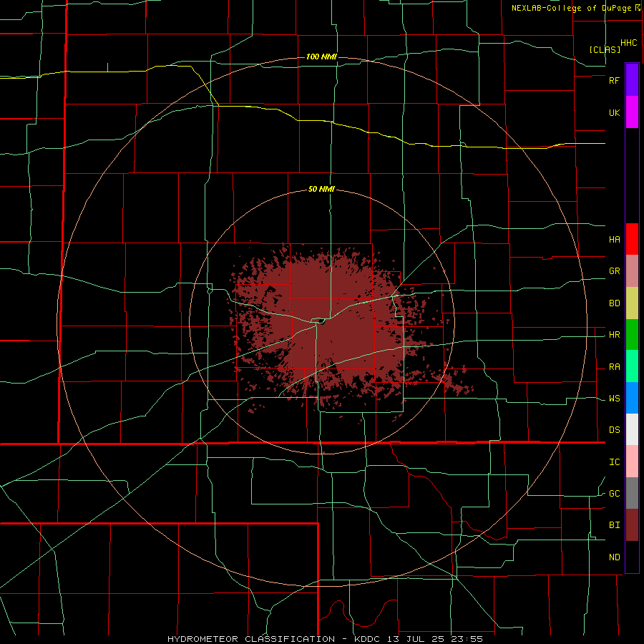Click the HA legend label
This screenshot has width=644, height=644.
click(614, 240)
